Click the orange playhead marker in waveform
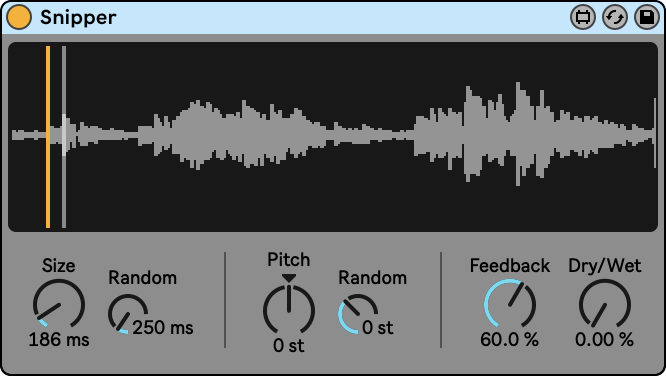The image size is (666, 376). click(48, 137)
